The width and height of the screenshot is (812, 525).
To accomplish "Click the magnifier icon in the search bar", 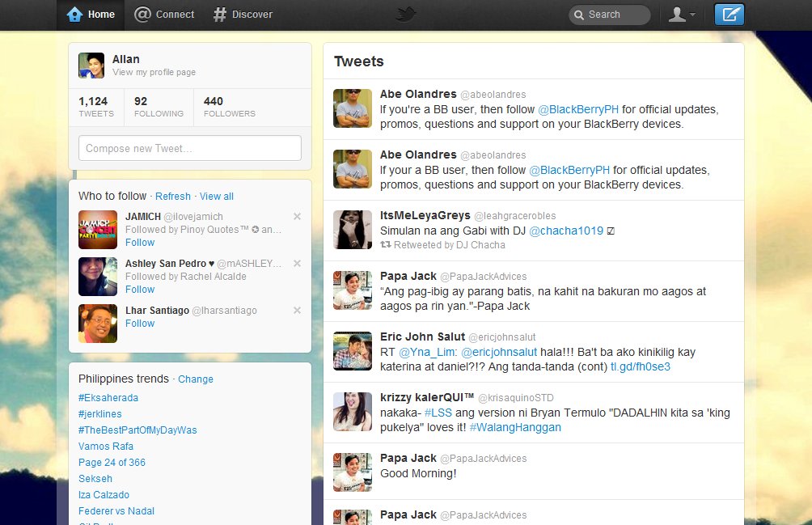I will point(579,15).
